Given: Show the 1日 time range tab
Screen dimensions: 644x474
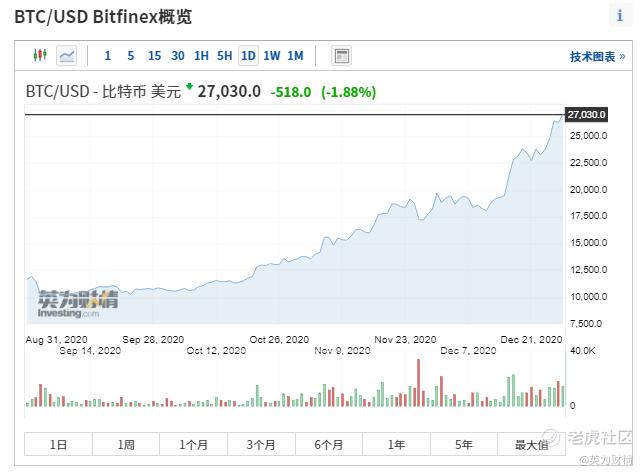Looking at the screenshot, I should point(59,444).
